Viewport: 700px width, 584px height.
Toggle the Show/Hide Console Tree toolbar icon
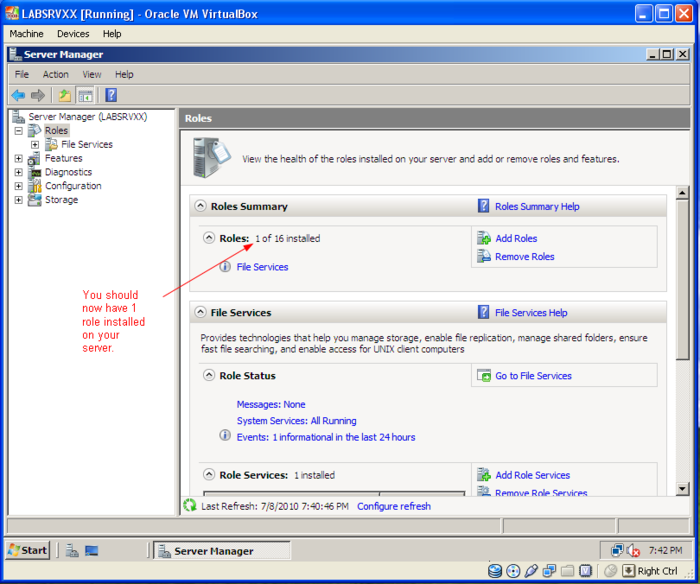pyautogui.click(x=86, y=95)
